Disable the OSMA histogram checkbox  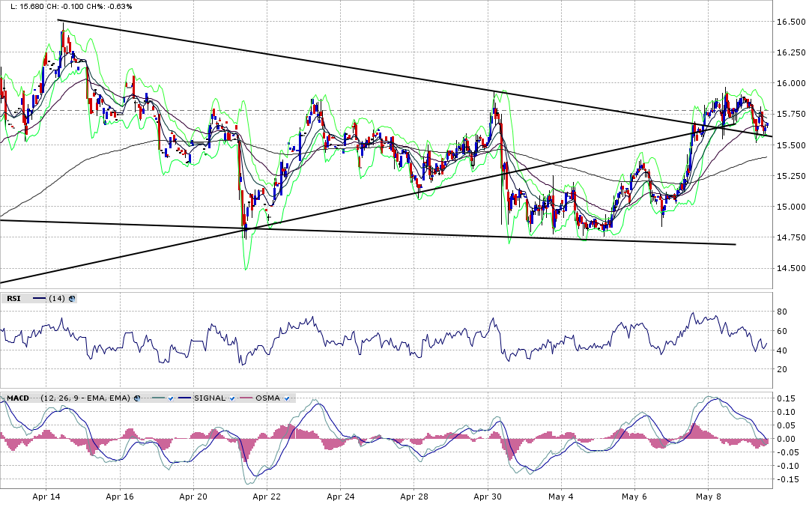(x=286, y=398)
